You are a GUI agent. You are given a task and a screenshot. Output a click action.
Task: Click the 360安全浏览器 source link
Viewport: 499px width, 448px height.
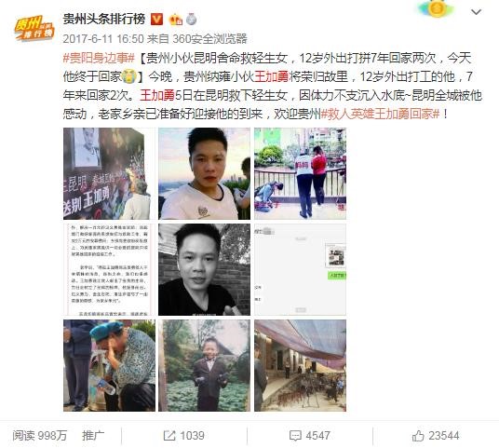pos(209,39)
